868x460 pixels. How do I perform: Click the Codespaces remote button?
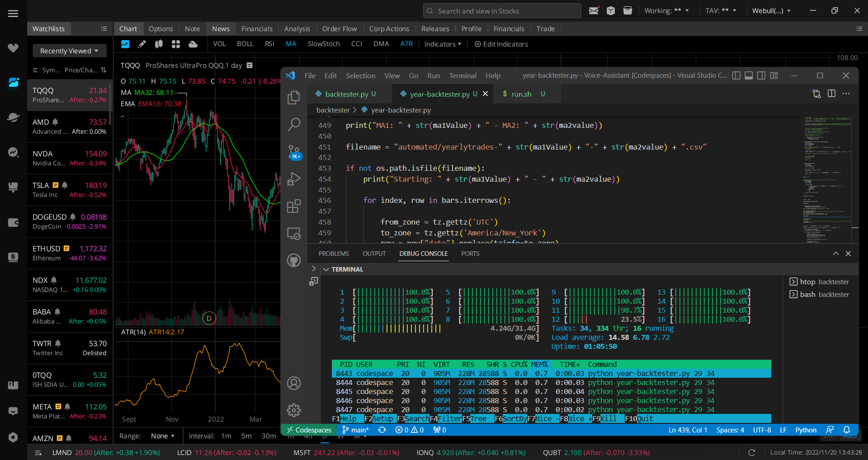click(309, 430)
